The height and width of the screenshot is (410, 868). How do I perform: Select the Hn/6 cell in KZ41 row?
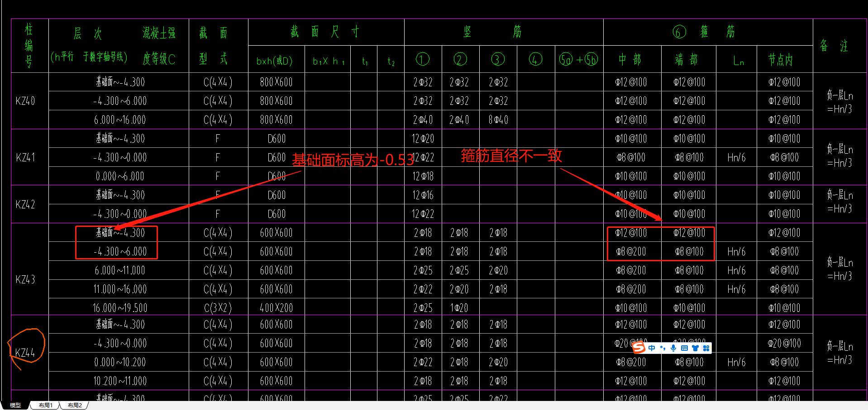(736, 157)
